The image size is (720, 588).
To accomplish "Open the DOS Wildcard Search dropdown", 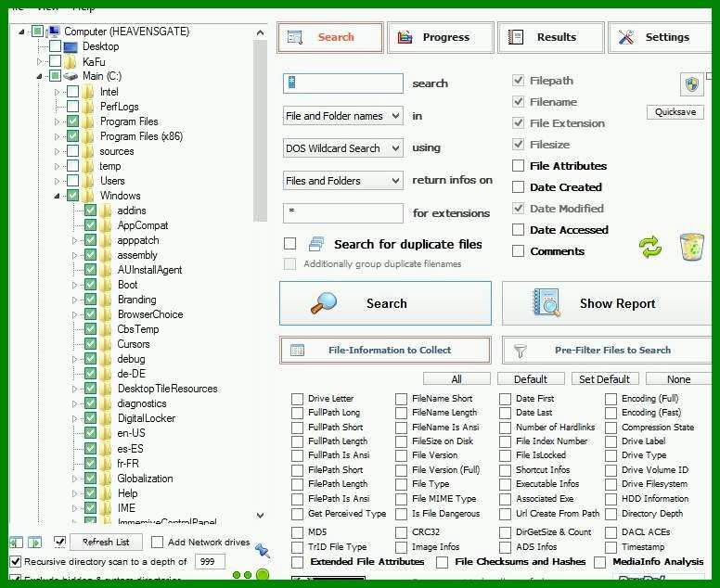I will tap(343, 148).
